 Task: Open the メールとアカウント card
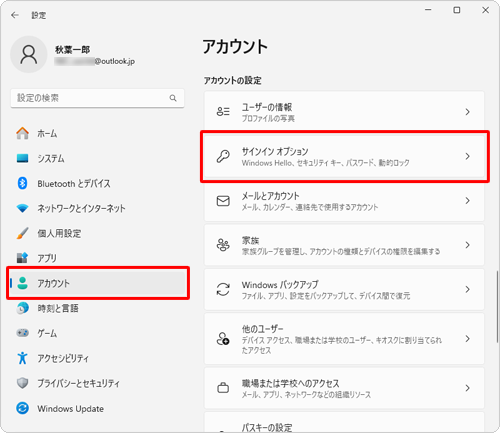coord(344,201)
